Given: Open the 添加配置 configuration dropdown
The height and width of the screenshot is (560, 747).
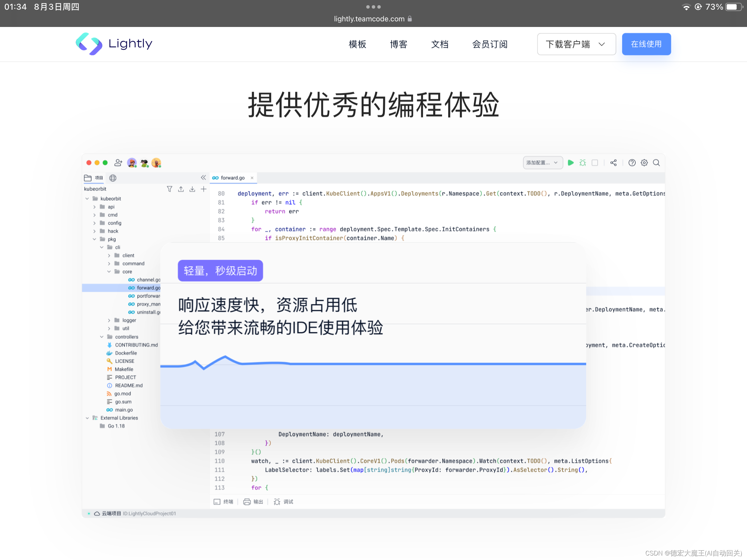Looking at the screenshot, I should click(542, 162).
